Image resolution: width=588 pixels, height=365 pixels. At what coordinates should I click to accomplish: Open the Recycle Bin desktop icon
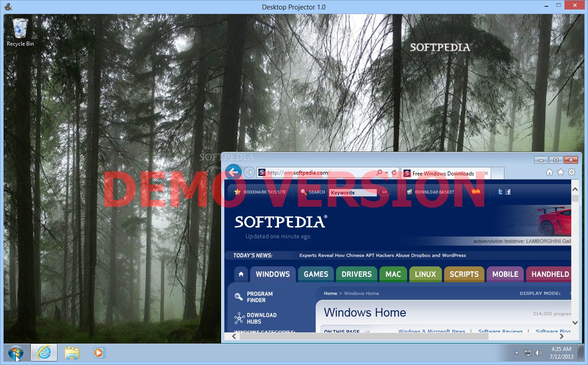coord(20,32)
